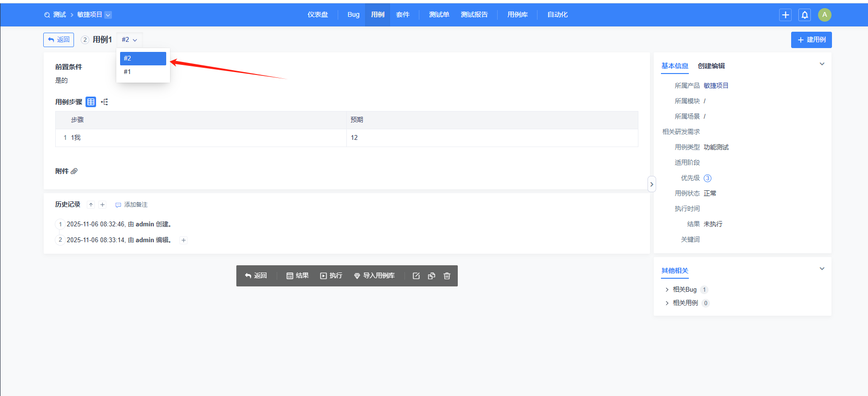Select version #1 in the dropdown list
The height and width of the screenshot is (396, 868).
coord(143,72)
